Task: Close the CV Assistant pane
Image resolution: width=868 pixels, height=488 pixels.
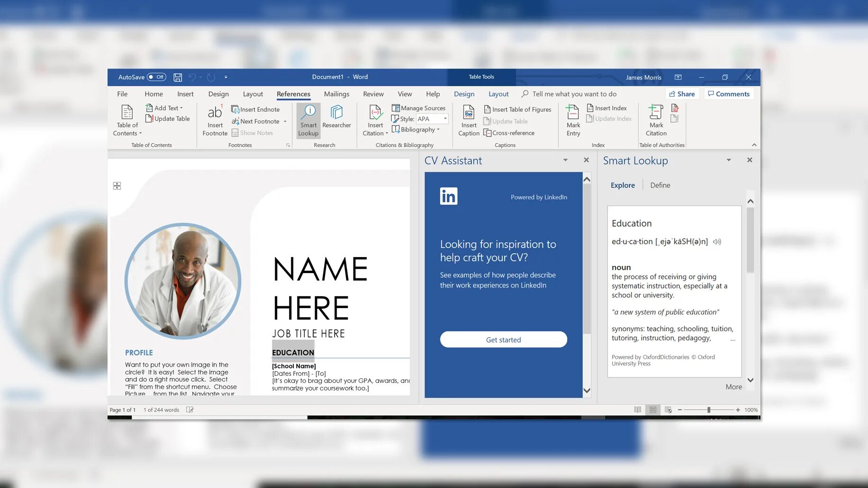Action: coord(586,160)
